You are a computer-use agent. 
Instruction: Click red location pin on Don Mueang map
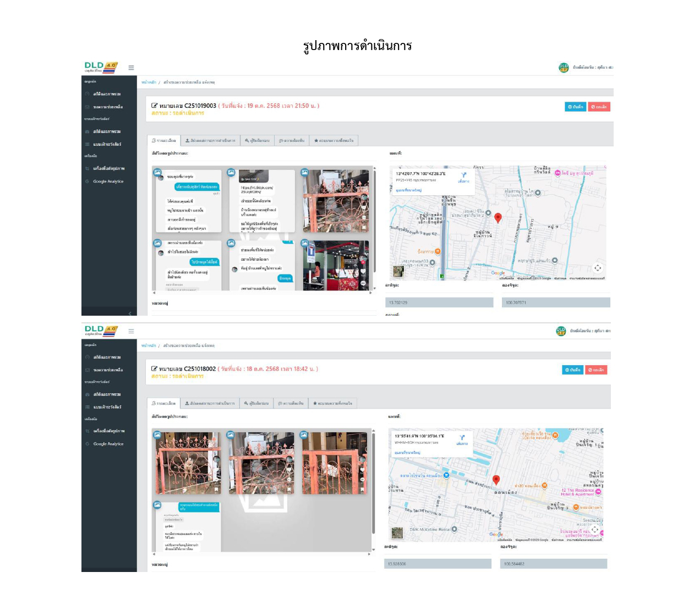pyautogui.click(x=496, y=480)
